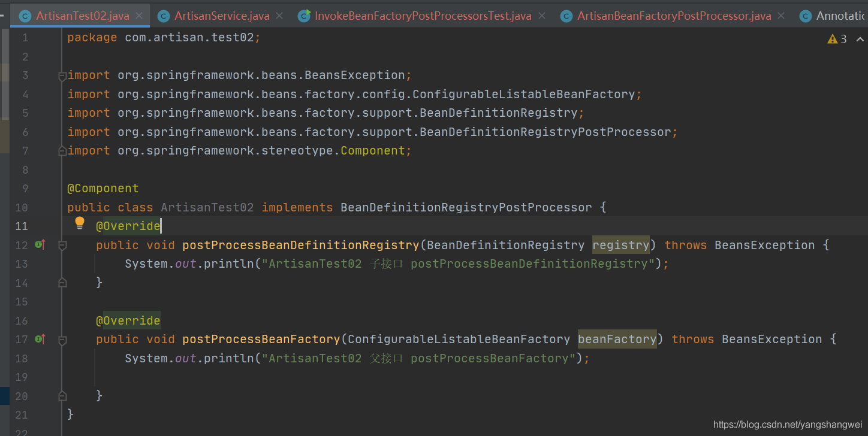868x436 pixels.
Task: Click the yellow lightbulb quick-fix icon
Action: (x=80, y=224)
